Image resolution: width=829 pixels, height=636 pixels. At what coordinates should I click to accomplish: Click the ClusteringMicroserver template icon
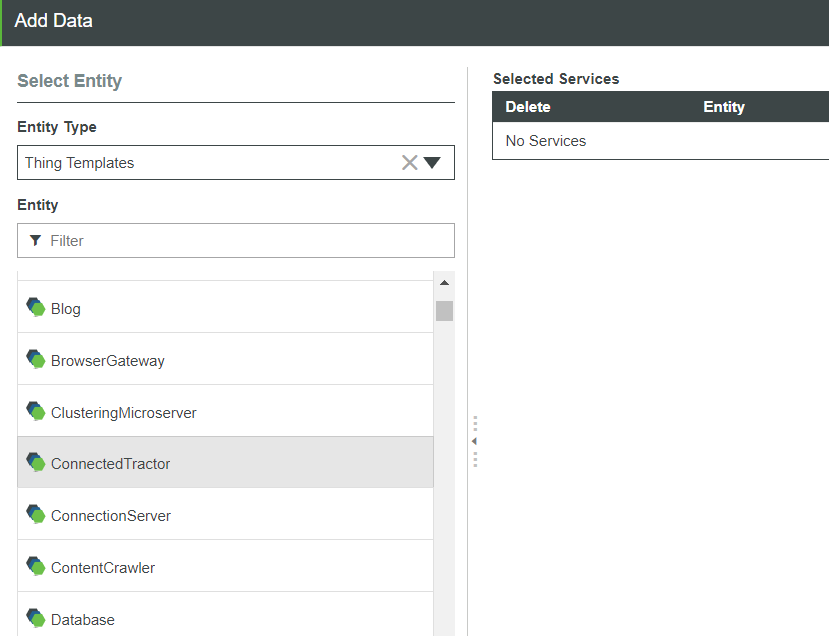tap(36, 412)
